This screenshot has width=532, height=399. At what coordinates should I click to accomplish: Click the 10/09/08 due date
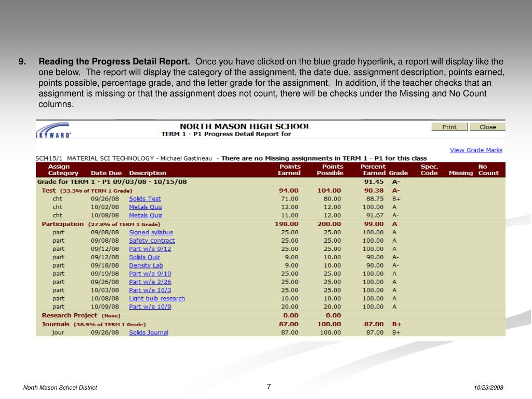pos(105,307)
